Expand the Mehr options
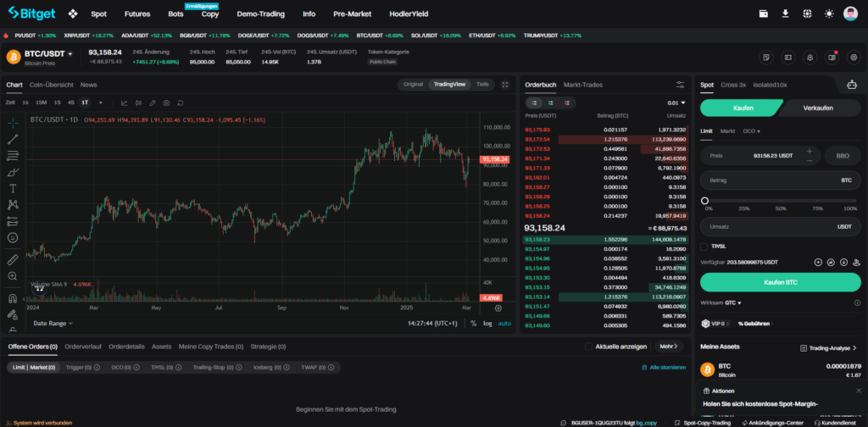 tap(670, 347)
